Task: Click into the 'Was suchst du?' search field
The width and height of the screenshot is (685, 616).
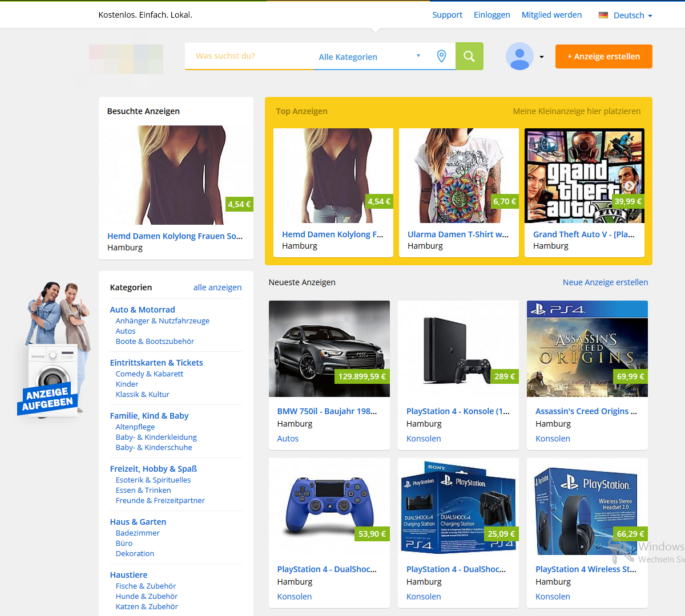Action: [x=248, y=56]
